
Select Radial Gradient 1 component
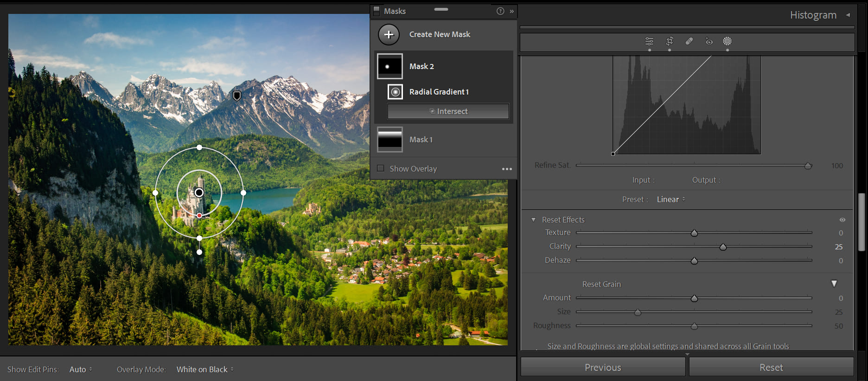tap(439, 92)
